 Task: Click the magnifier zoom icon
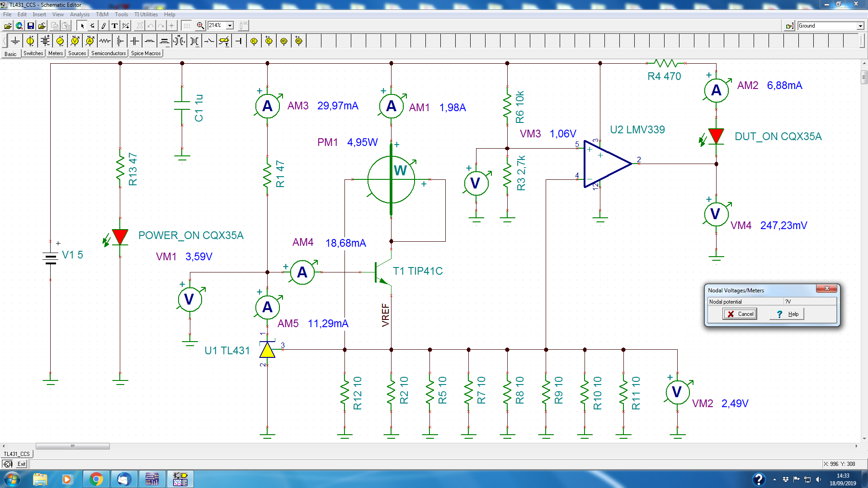(200, 26)
